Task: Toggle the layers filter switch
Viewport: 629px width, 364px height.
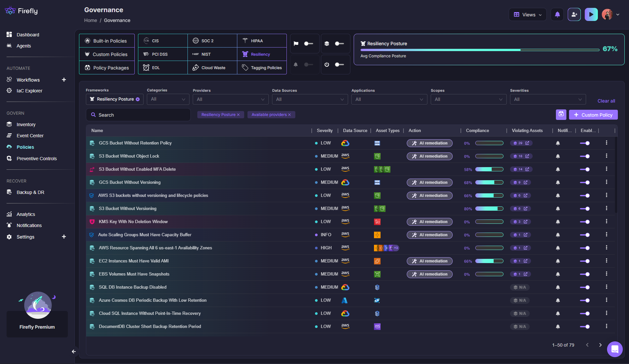Action: (339, 44)
